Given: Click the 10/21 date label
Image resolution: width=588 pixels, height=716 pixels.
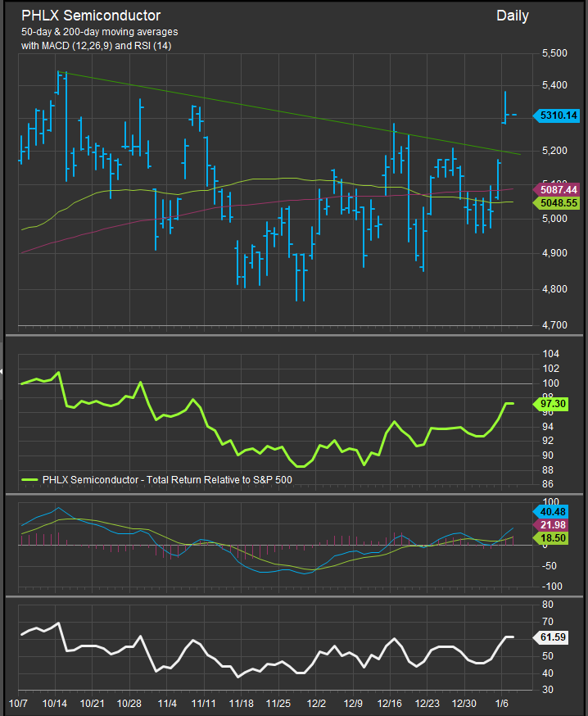Looking at the screenshot, I should 93,703.
